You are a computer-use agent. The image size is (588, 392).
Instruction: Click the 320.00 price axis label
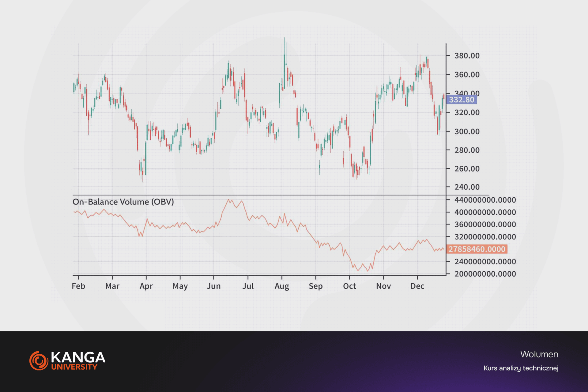point(467,112)
